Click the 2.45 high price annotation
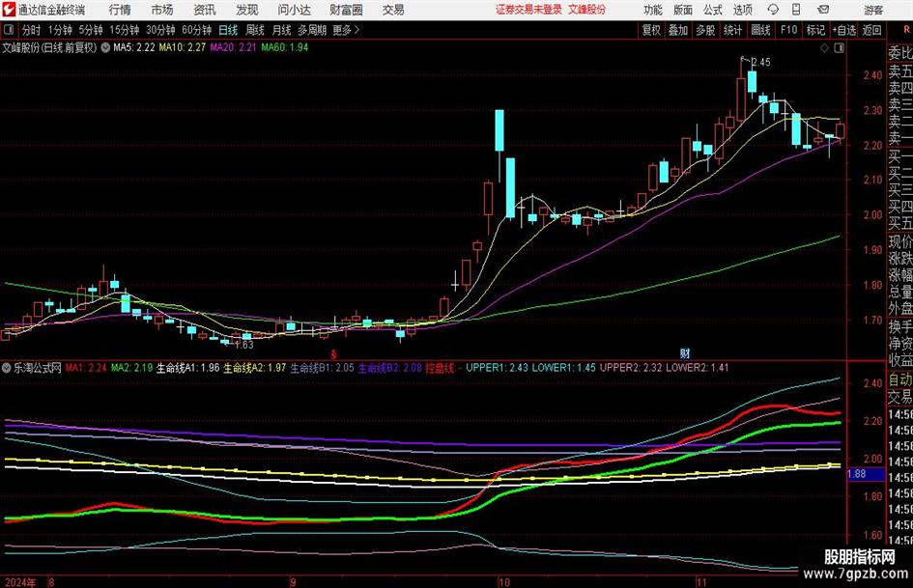The width and height of the screenshot is (913, 588). 761,62
